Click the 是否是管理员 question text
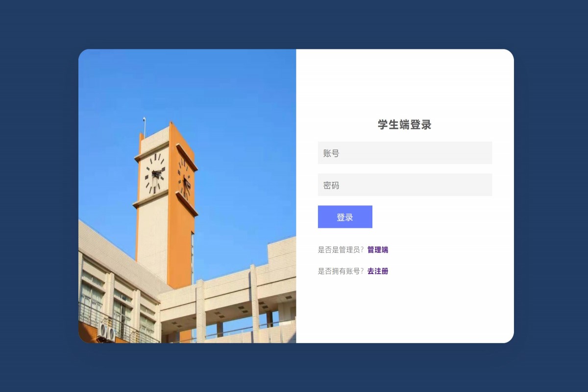Screen dimensions: 588x392 coord(340,250)
